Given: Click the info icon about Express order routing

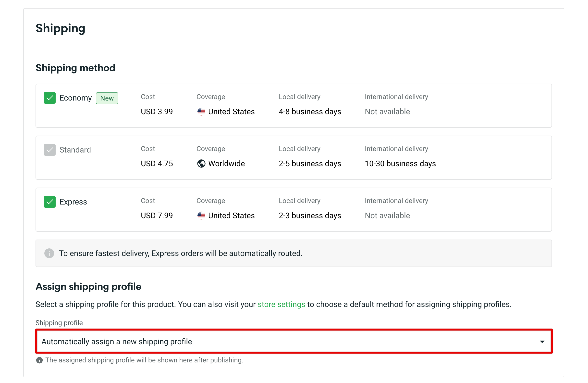Looking at the screenshot, I should [x=49, y=253].
